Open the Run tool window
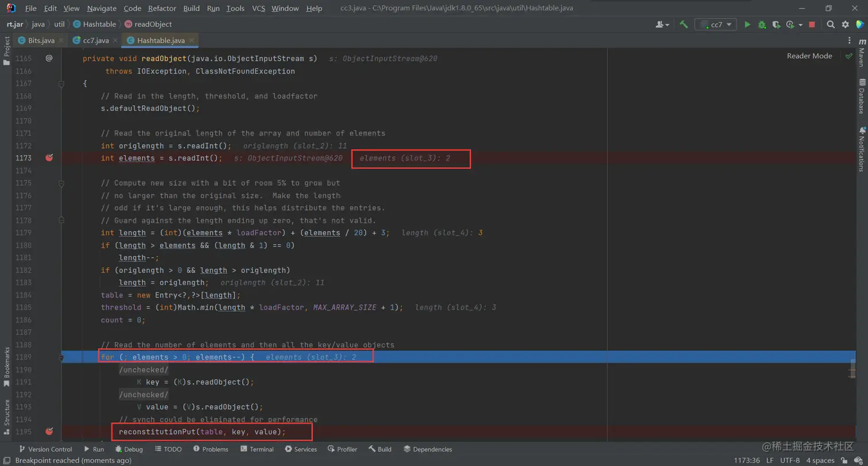Image resolution: width=868 pixels, height=466 pixels. (x=94, y=449)
